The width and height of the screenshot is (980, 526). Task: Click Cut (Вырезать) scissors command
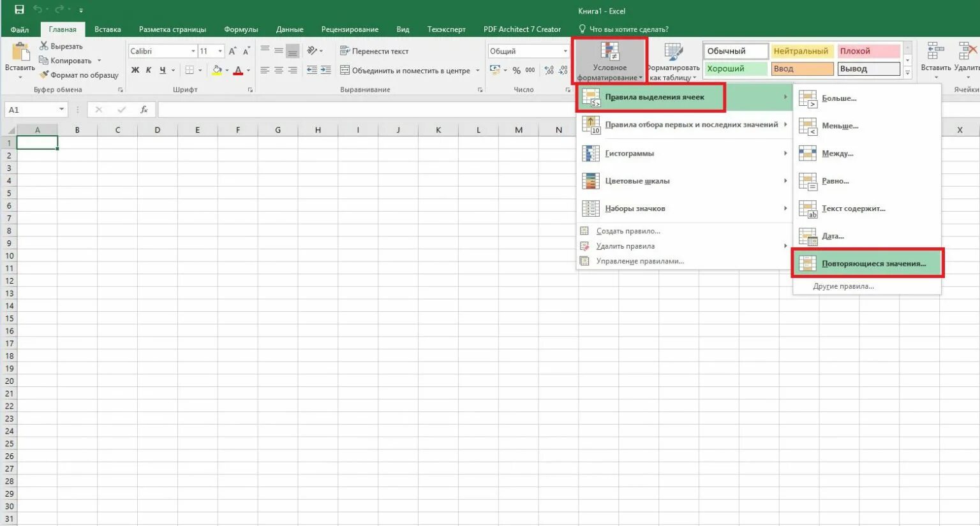pos(61,46)
